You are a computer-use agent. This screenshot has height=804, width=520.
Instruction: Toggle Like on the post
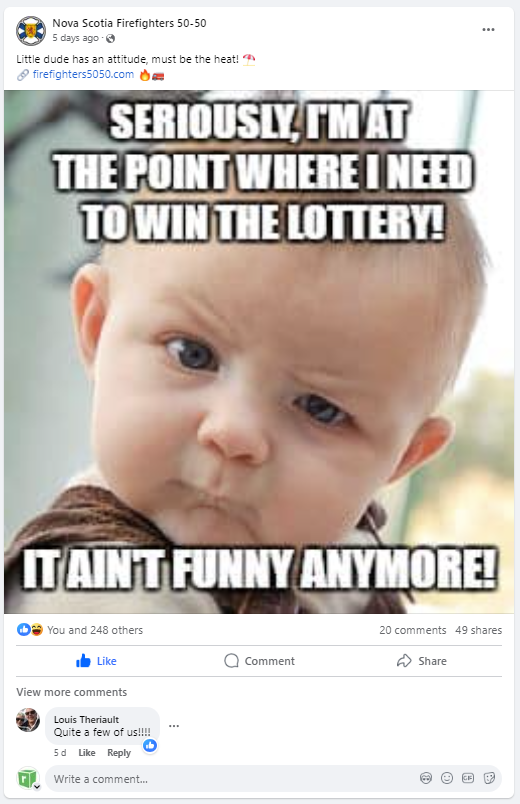coord(96,661)
